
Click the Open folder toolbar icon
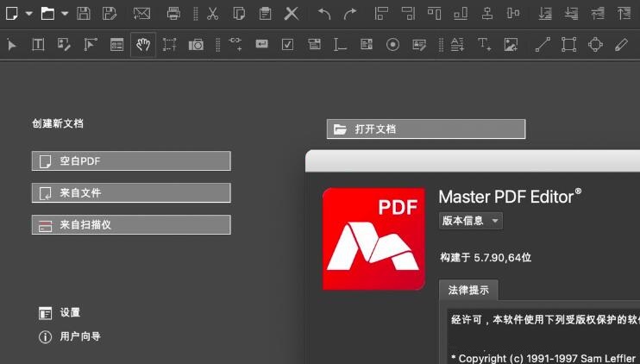tap(47, 14)
